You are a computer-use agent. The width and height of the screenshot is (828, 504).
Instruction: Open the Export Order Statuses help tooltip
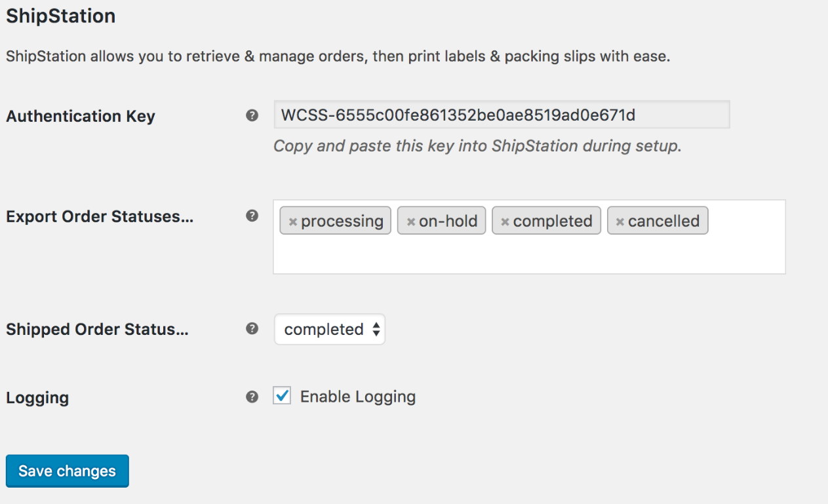click(252, 216)
